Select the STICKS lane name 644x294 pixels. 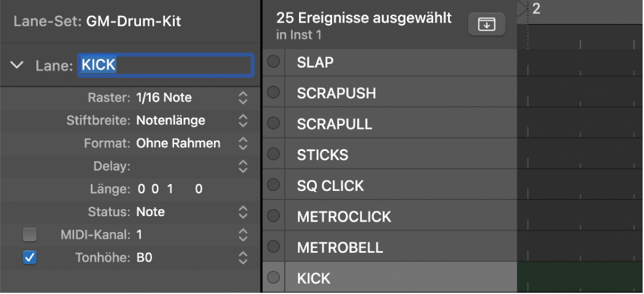click(x=322, y=155)
